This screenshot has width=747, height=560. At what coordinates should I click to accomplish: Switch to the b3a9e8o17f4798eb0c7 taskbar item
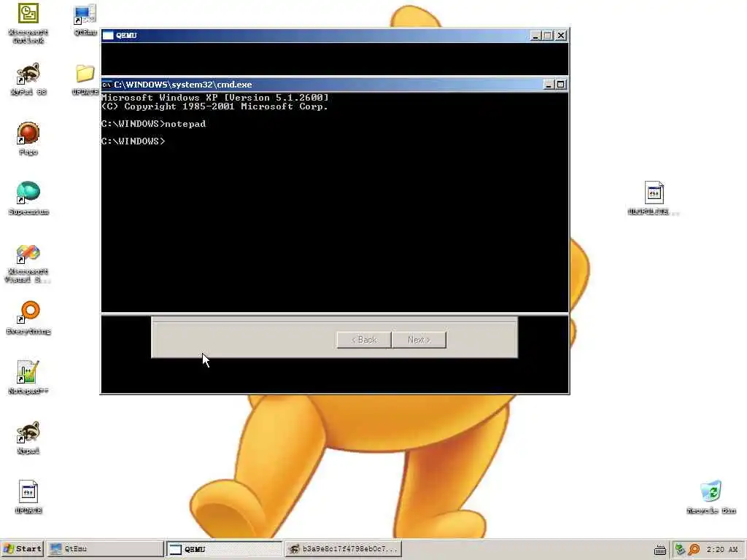tap(343, 549)
